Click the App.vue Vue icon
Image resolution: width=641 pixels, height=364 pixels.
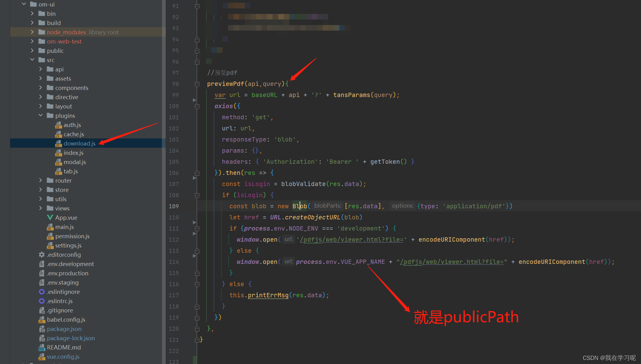[x=50, y=217]
